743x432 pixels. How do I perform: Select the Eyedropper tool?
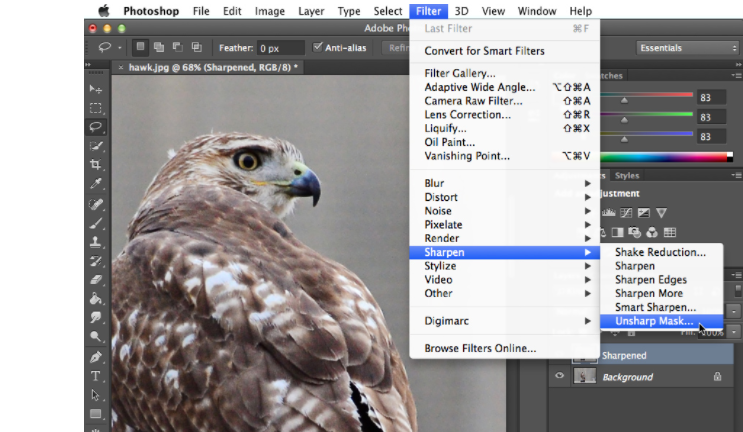[x=96, y=184]
